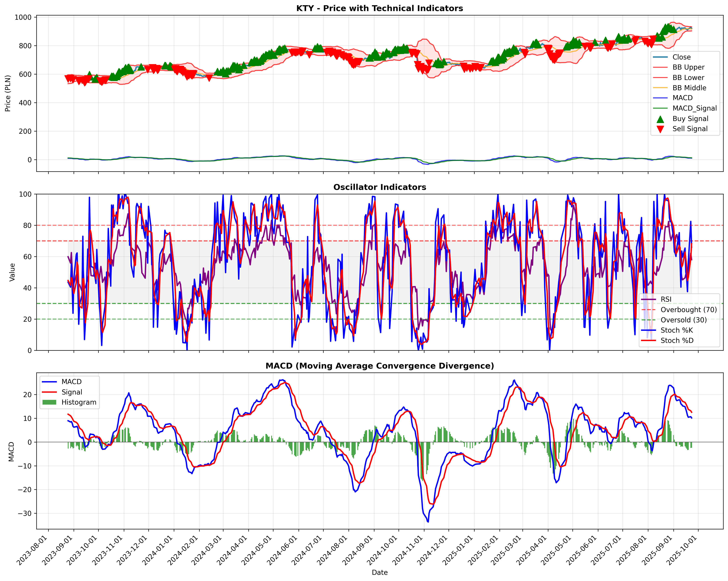Click the RSI purple legend line
Viewport: 728px width, 581px height.
[x=648, y=299]
